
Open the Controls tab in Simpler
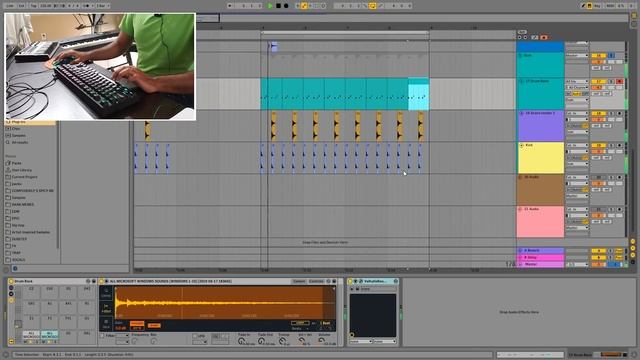[x=316, y=282]
